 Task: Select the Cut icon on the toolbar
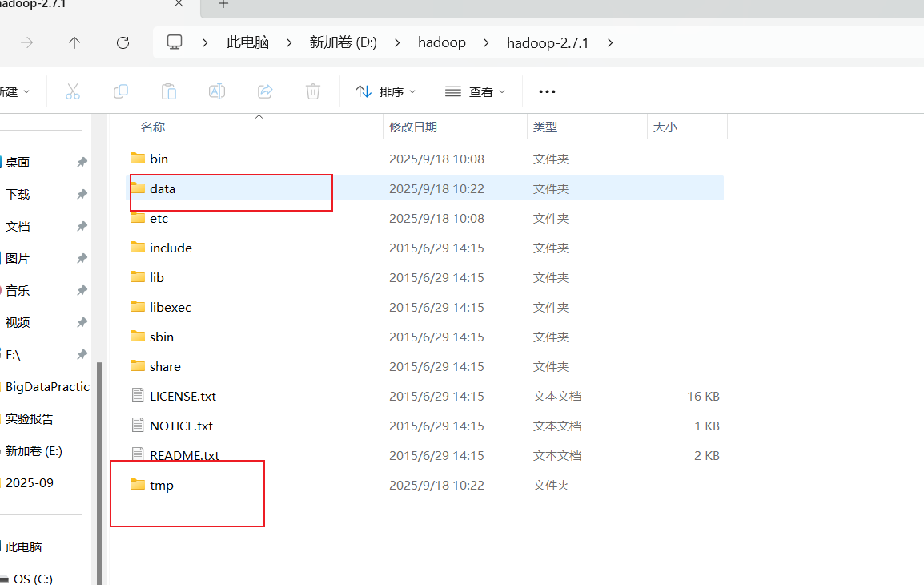(73, 91)
